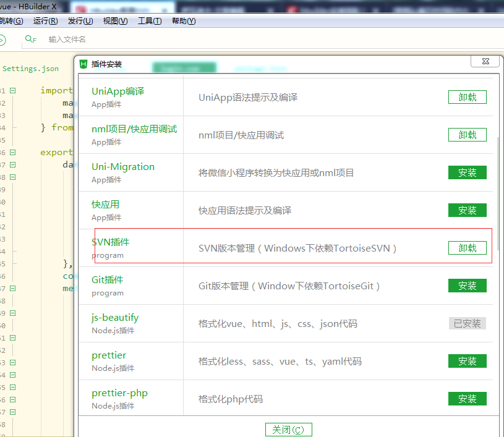Viewport: 504px width, 437px height.
Task: Install the Git插件 plugin
Action: 467,286
